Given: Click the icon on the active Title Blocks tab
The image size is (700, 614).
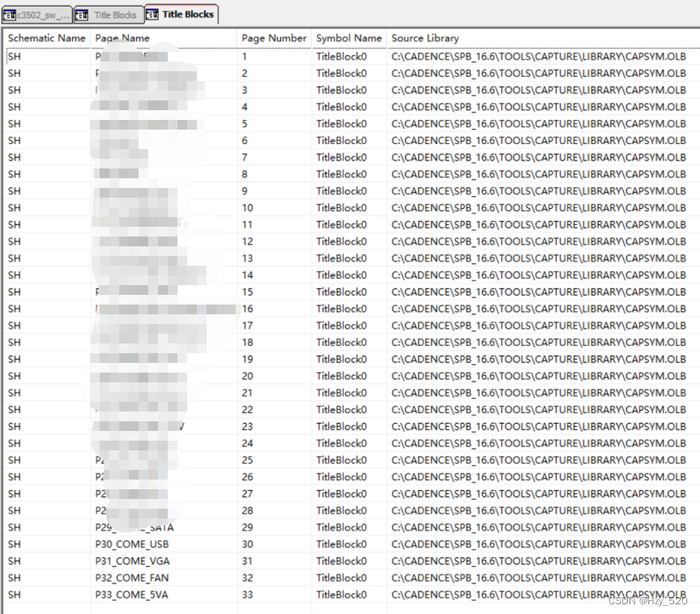Looking at the screenshot, I should tap(153, 14).
